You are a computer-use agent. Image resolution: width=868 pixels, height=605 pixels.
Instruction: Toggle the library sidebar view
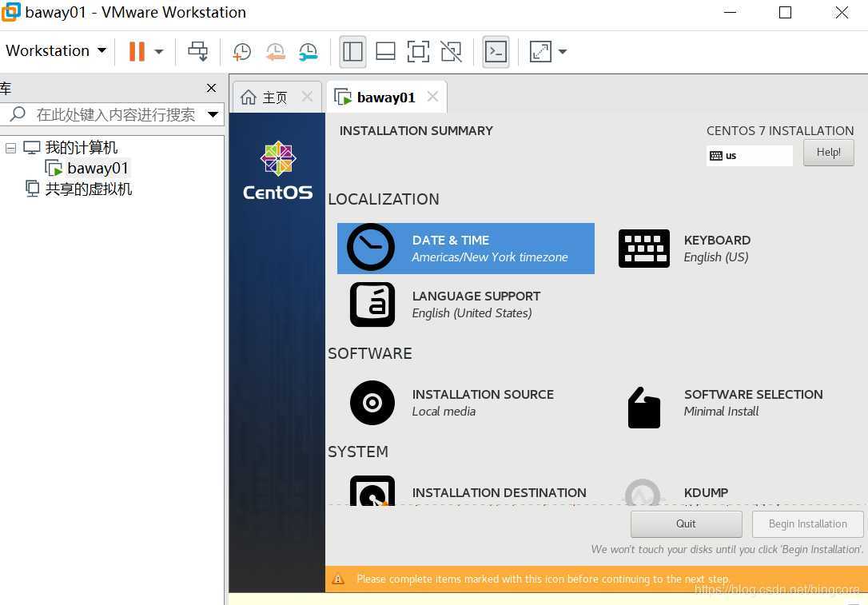352,51
